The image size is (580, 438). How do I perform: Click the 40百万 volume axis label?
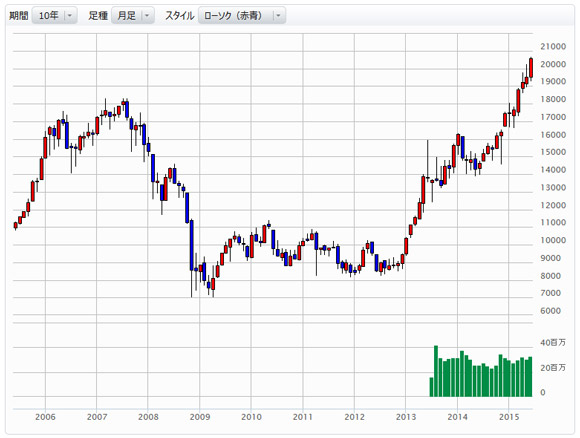tap(553, 343)
